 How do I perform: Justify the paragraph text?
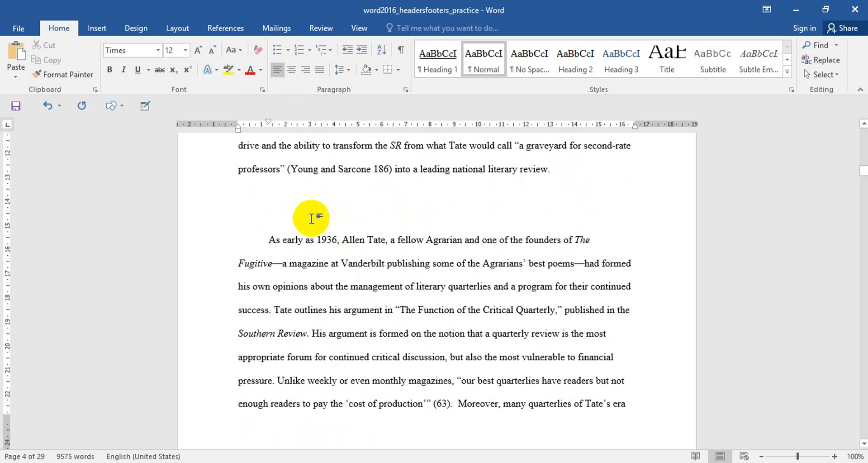point(320,70)
